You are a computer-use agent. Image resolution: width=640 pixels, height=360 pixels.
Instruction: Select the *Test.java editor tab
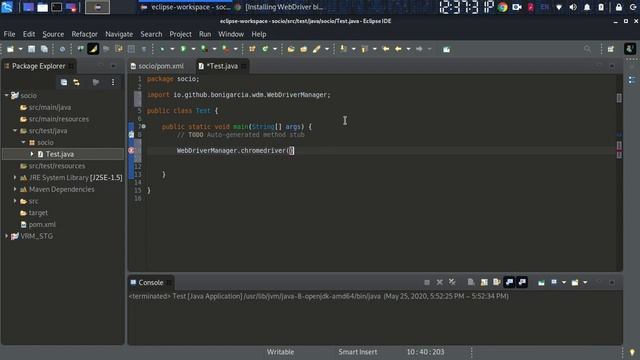click(222, 66)
